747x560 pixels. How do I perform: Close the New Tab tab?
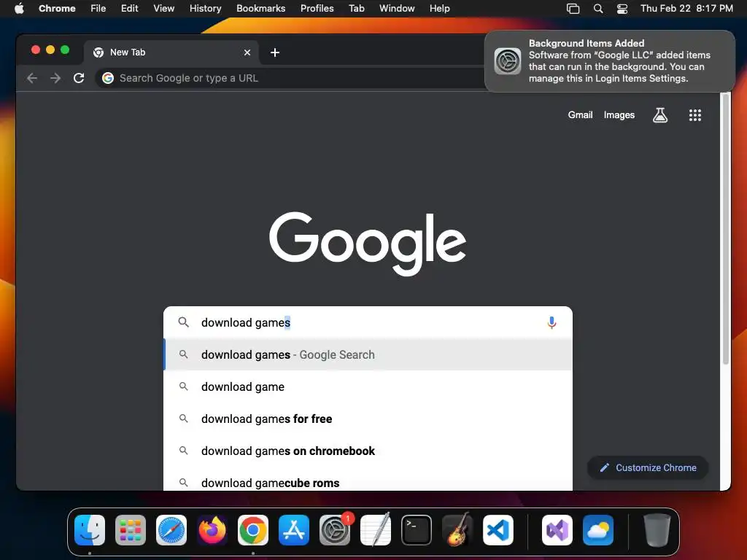click(x=247, y=52)
